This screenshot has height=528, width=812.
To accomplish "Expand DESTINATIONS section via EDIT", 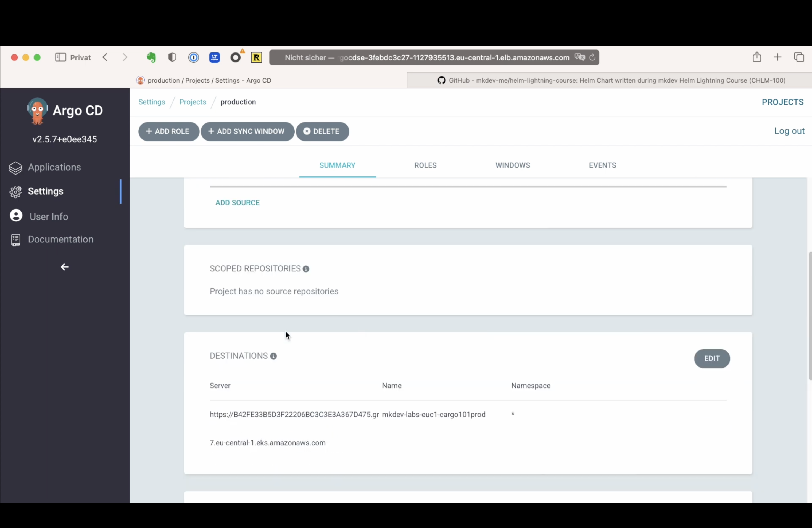I will [x=711, y=358].
